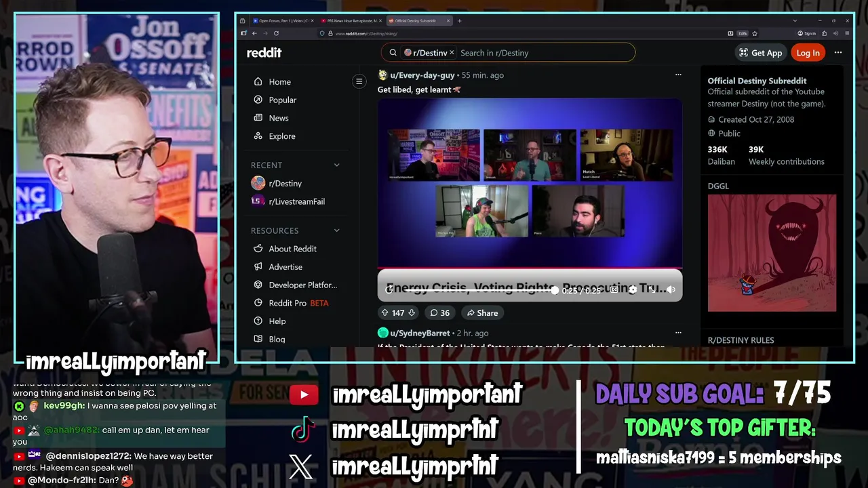Viewport: 868px width, 488px height.
Task: Go back in browser
Action: pos(254,33)
